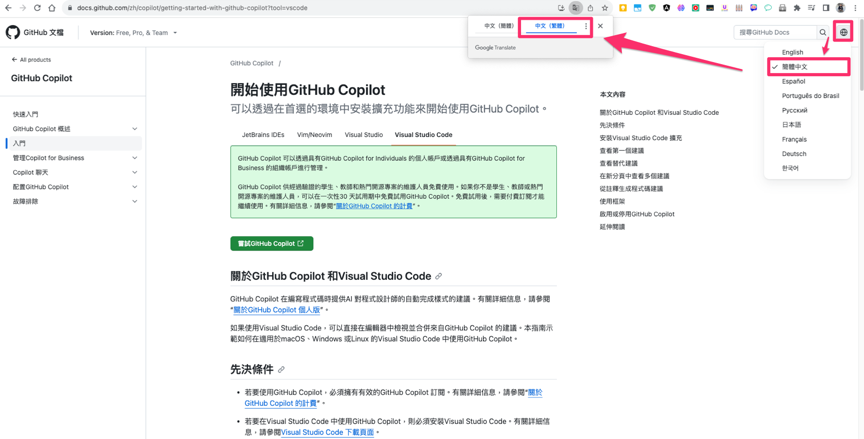Open 關於GitHub Copilot 個人版 link
864x439 pixels.
tap(277, 310)
